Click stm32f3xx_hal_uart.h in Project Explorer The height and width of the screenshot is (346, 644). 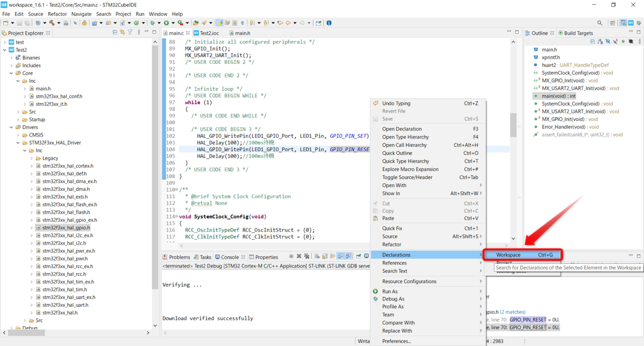(x=65, y=305)
